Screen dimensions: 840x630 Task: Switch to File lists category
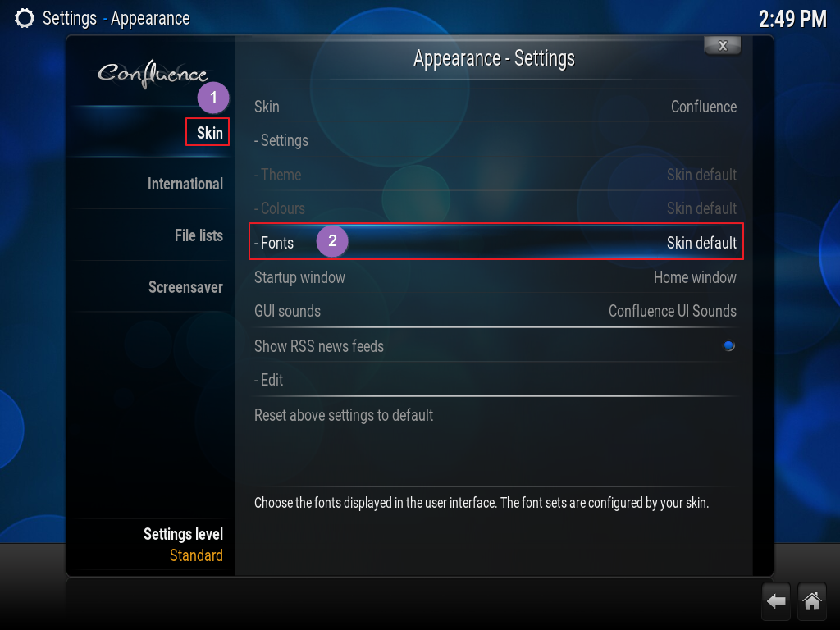[x=199, y=235]
